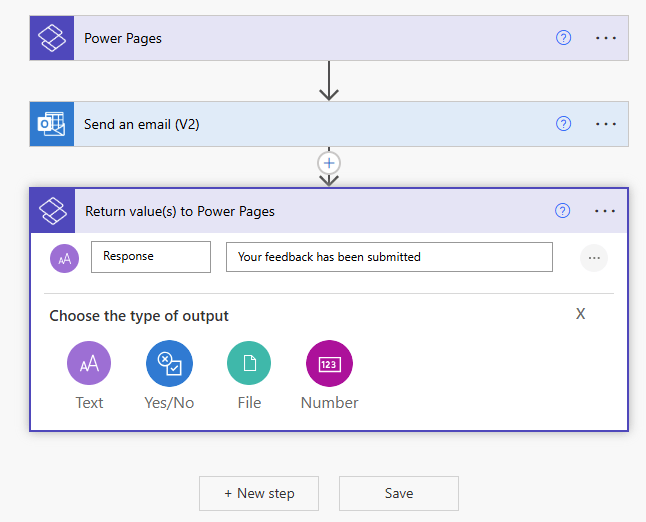Open the Power Pages step ellipsis menu
646x522 pixels.
[x=606, y=38]
